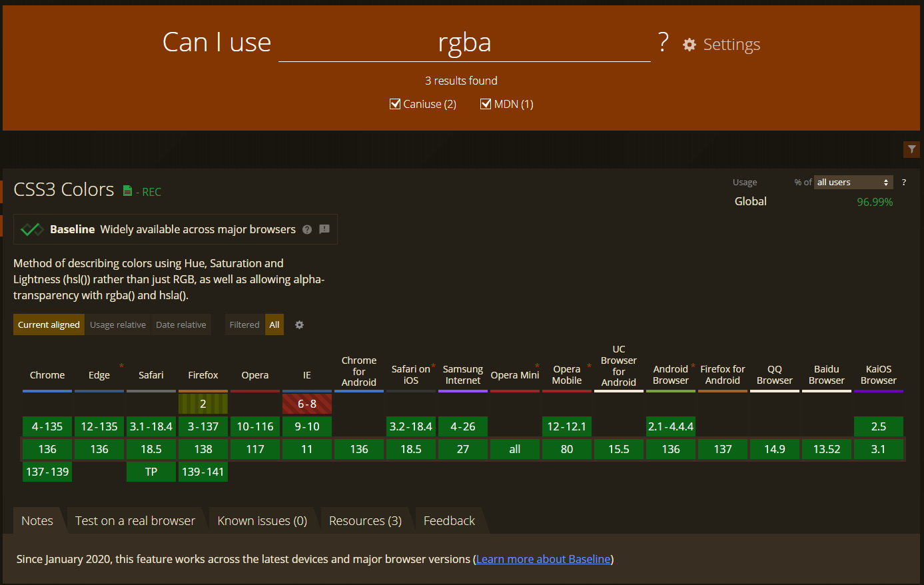The height and width of the screenshot is (585, 924).
Task: Click the Baseline help question mark icon
Action: pos(307,229)
